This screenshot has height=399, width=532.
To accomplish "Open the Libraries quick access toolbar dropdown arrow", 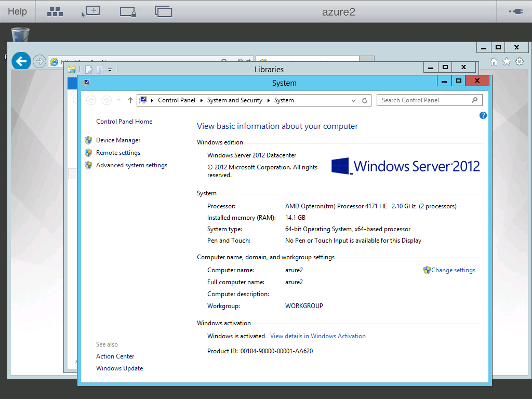I will click(110, 70).
